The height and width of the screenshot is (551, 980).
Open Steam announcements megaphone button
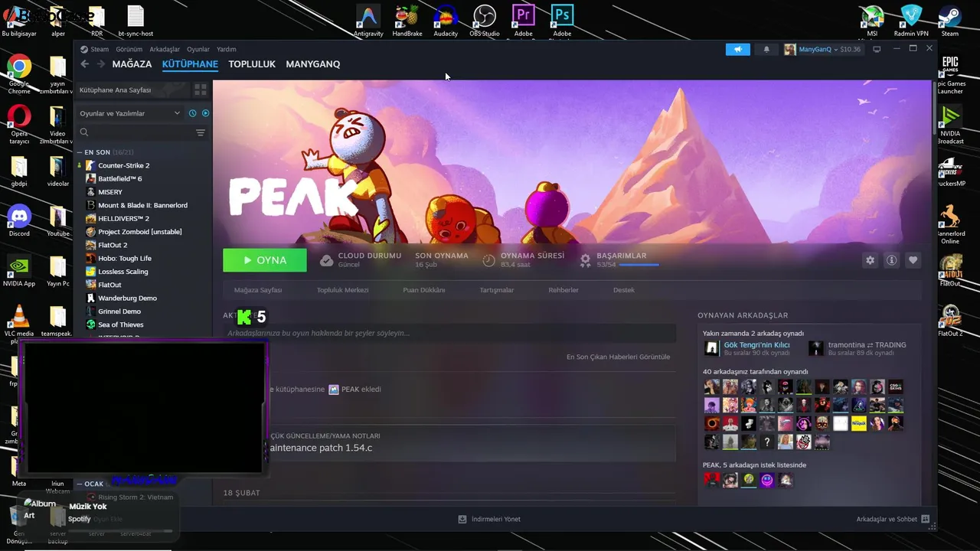point(738,49)
